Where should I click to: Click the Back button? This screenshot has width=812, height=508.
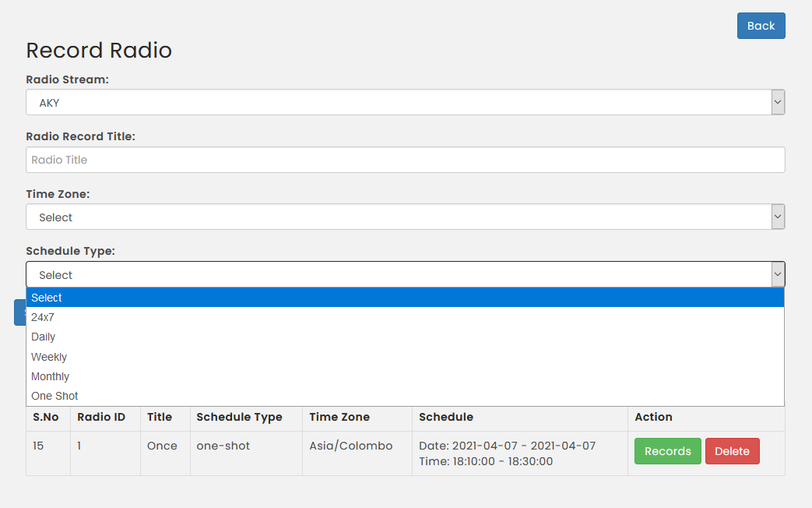pyautogui.click(x=761, y=26)
